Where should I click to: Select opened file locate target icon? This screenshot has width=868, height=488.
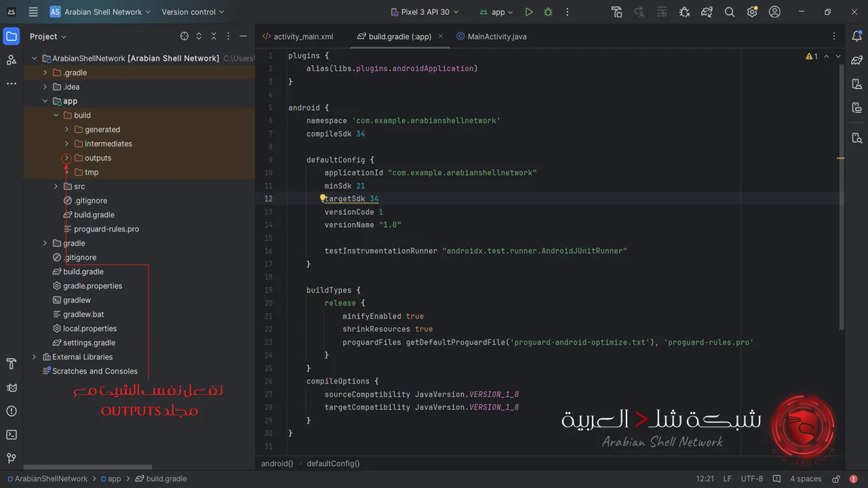click(x=184, y=37)
